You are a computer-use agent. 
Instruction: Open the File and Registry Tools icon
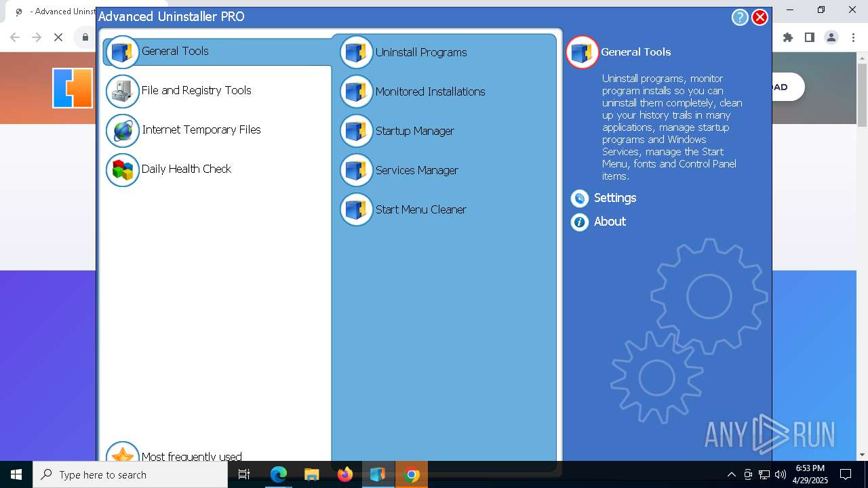(x=123, y=91)
